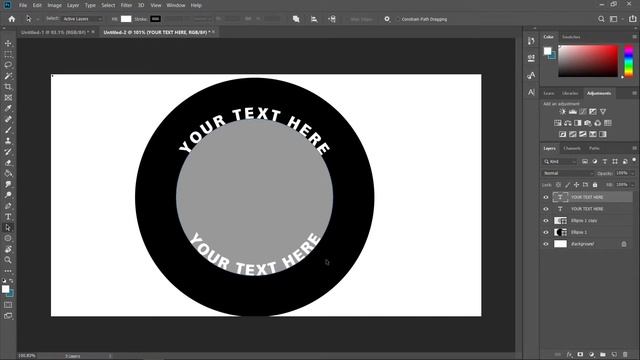Image resolution: width=640 pixels, height=360 pixels.
Task: Hide the Background layer
Action: tap(546, 244)
